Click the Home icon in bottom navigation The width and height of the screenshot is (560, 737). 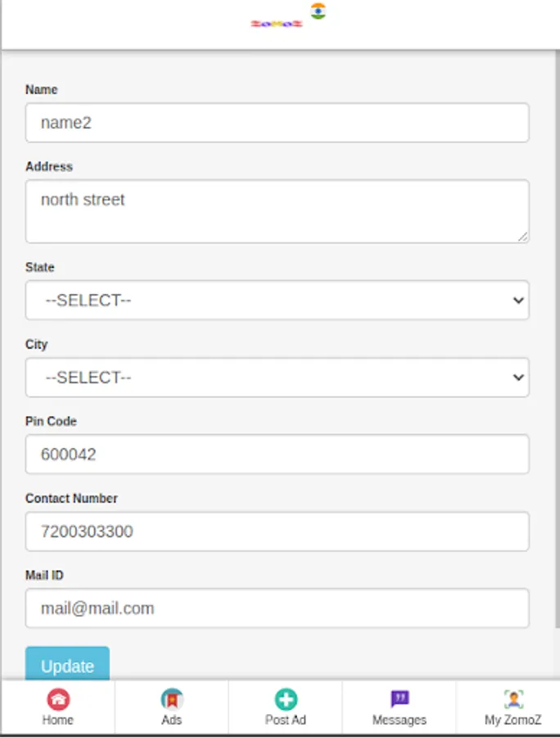tap(58, 699)
